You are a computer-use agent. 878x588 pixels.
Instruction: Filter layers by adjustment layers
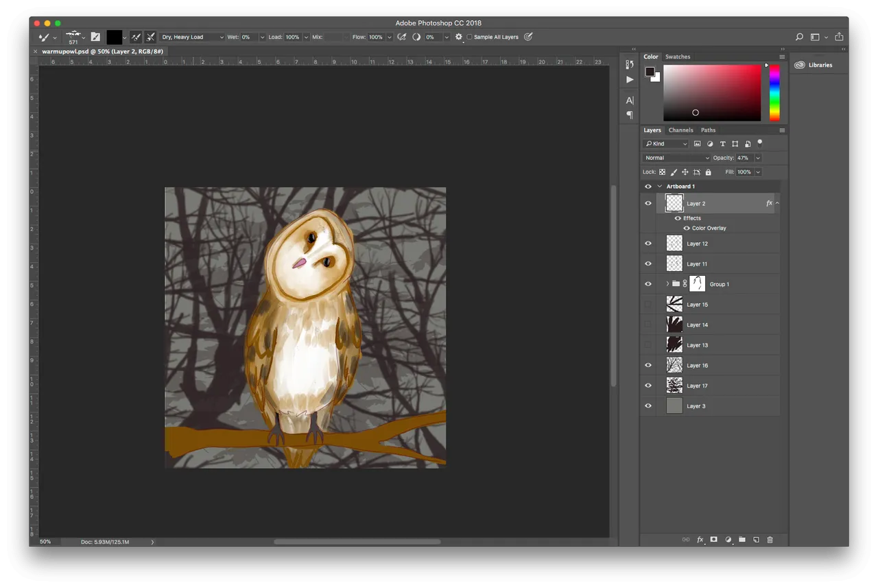tap(710, 144)
